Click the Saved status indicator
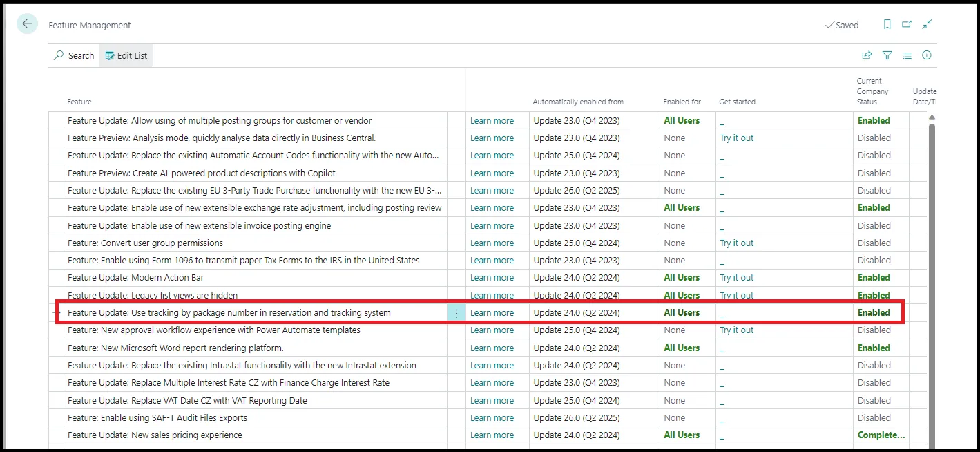This screenshot has width=980, height=452. pyautogui.click(x=842, y=25)
